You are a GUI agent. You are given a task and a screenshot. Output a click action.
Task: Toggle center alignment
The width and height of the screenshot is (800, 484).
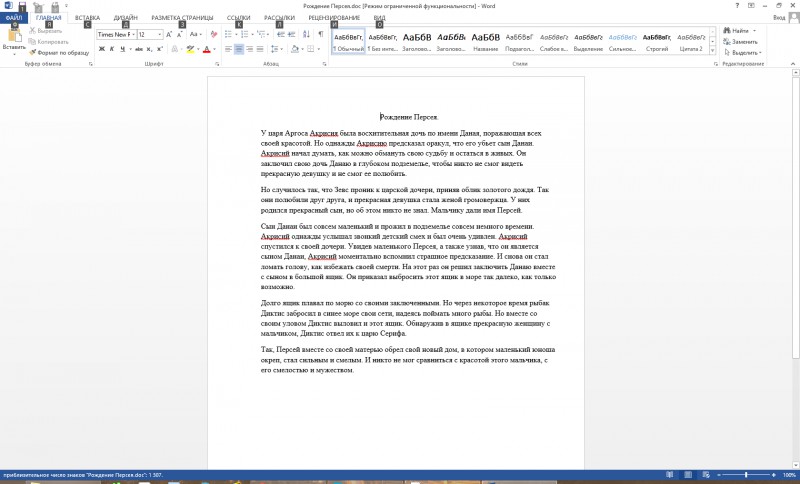(239, 49)
